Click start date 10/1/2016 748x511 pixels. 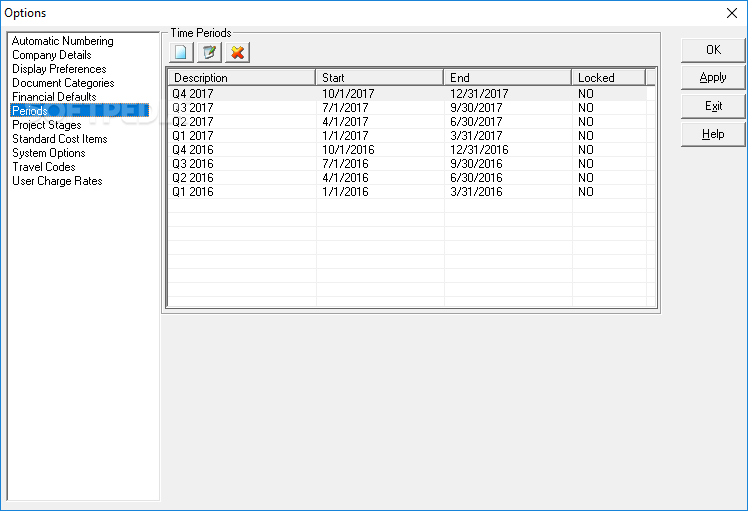tap(348, 150)
